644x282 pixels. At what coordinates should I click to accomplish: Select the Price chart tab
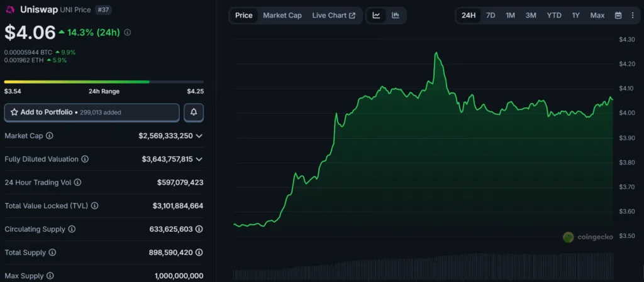[x=243, y=16]
